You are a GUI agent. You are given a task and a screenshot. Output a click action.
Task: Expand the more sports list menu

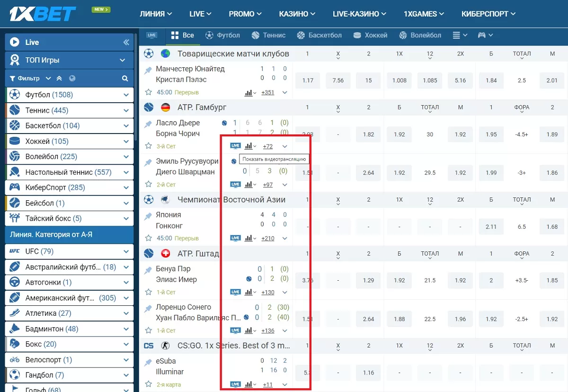click(460, 35)
